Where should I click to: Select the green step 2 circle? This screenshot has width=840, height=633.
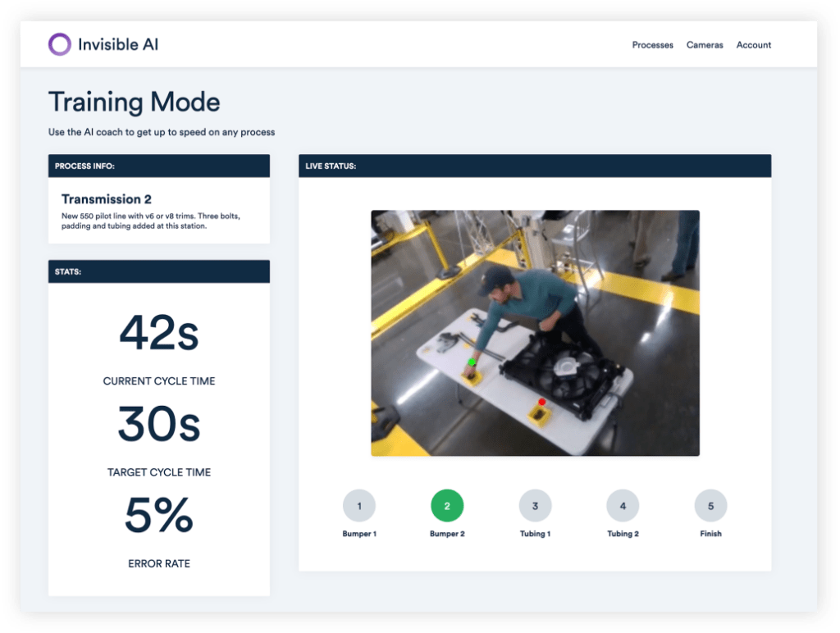pos(447,506)
